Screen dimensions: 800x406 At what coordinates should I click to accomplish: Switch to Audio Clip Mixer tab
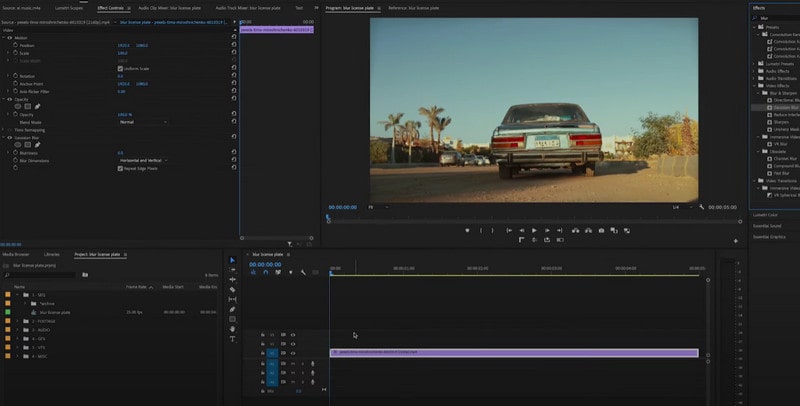pos(169,8)
